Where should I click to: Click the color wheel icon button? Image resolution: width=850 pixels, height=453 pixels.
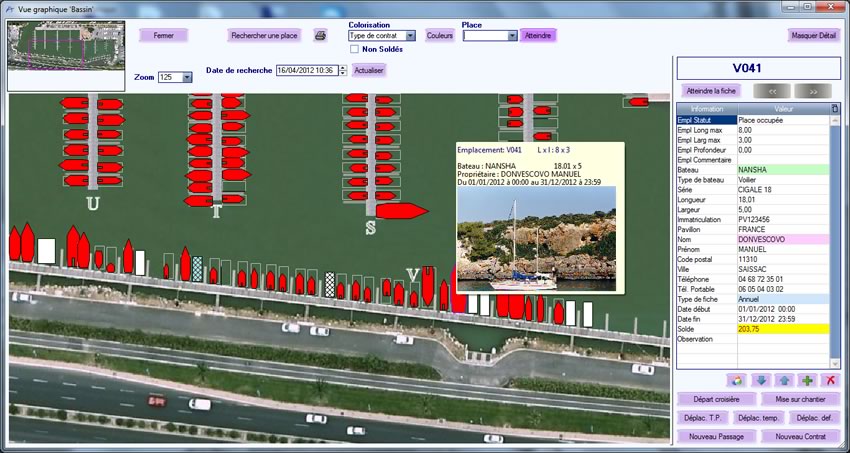[x=736, y=380]
